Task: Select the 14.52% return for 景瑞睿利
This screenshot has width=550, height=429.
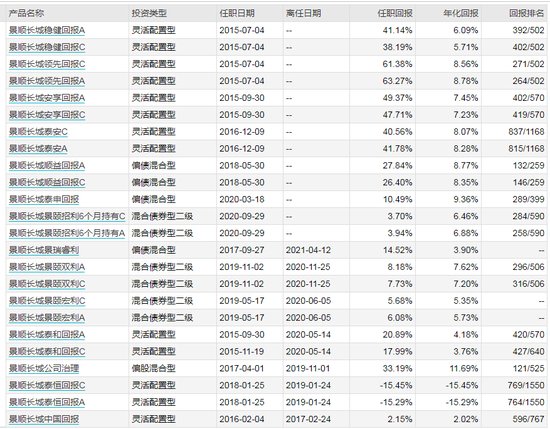Action: pos(397,250)
